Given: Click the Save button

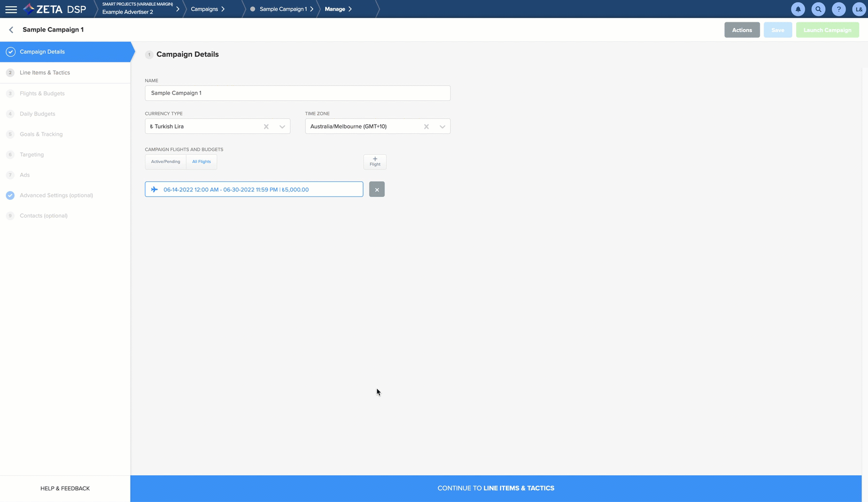Looking at the screenshot, I should pyautogui.click(x=778, y=30).
